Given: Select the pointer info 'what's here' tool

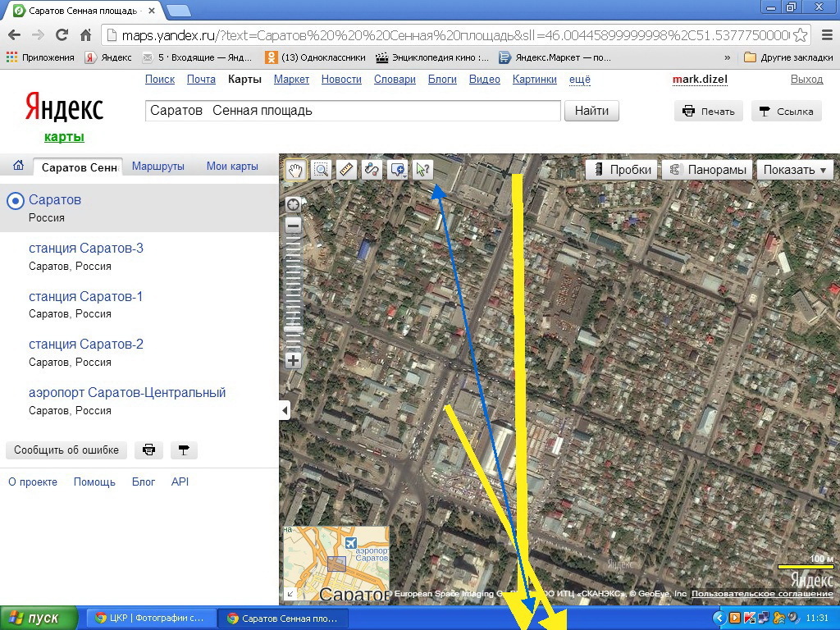Looking at the screenshot, I should 422,170.
